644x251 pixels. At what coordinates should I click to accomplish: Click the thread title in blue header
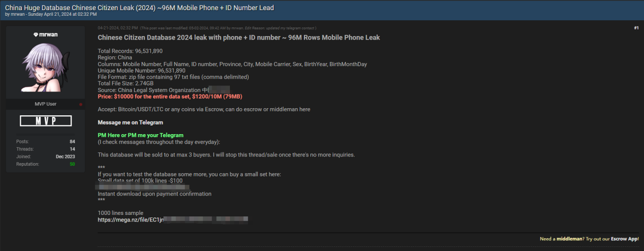(139, 8)
